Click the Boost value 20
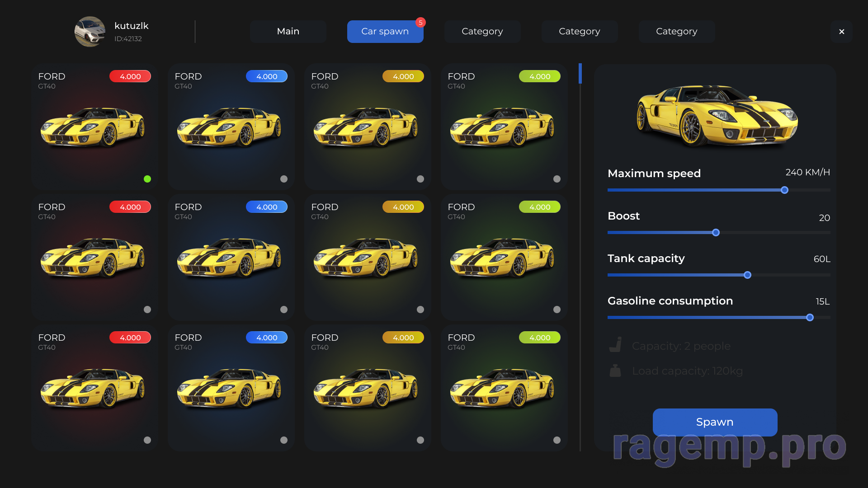The image size is (868, 488). tap(825, 218)
